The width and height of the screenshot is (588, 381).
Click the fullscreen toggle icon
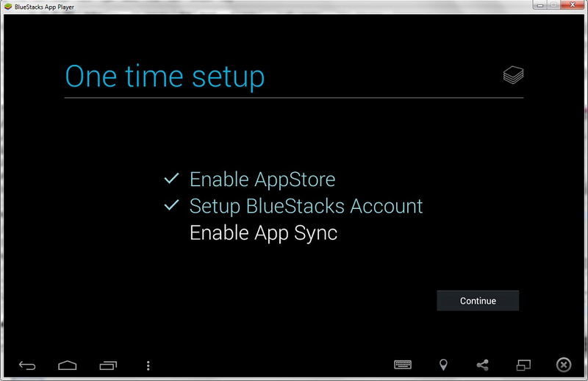click(523, 365)
